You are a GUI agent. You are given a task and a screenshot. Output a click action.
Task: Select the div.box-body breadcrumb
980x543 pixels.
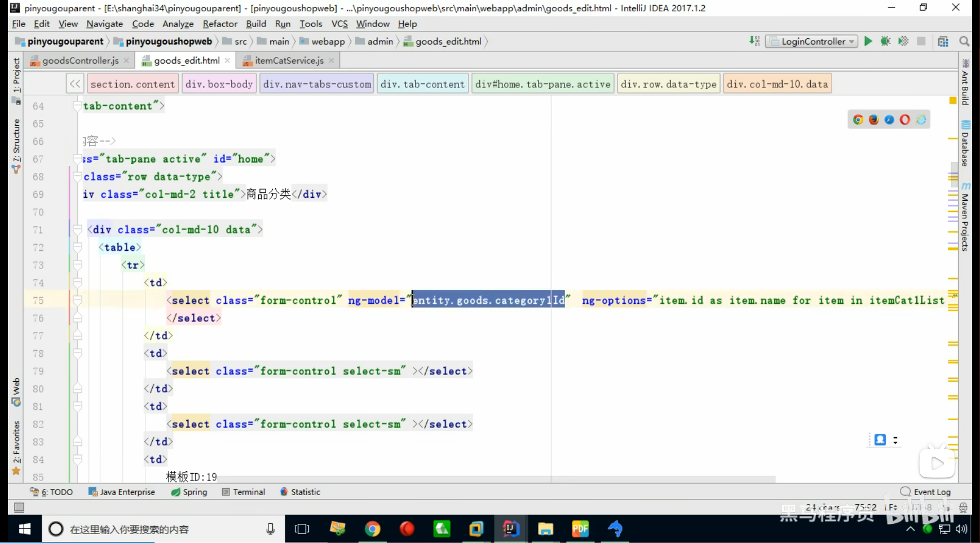(x=219, y=84)
